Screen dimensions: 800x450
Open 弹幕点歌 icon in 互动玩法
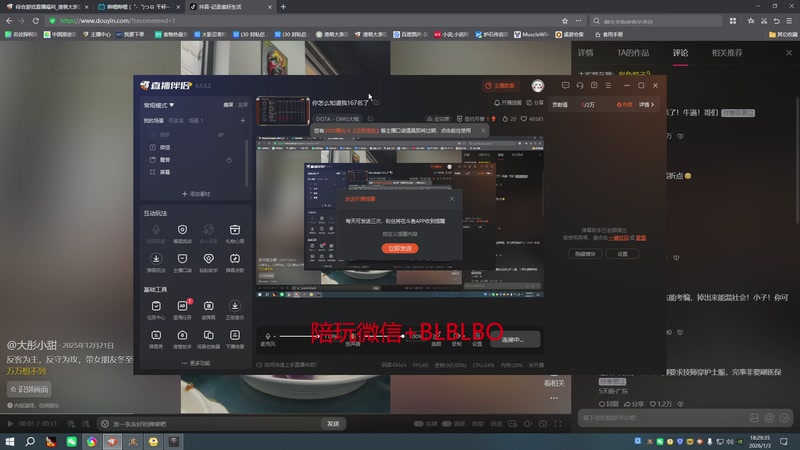235,259
